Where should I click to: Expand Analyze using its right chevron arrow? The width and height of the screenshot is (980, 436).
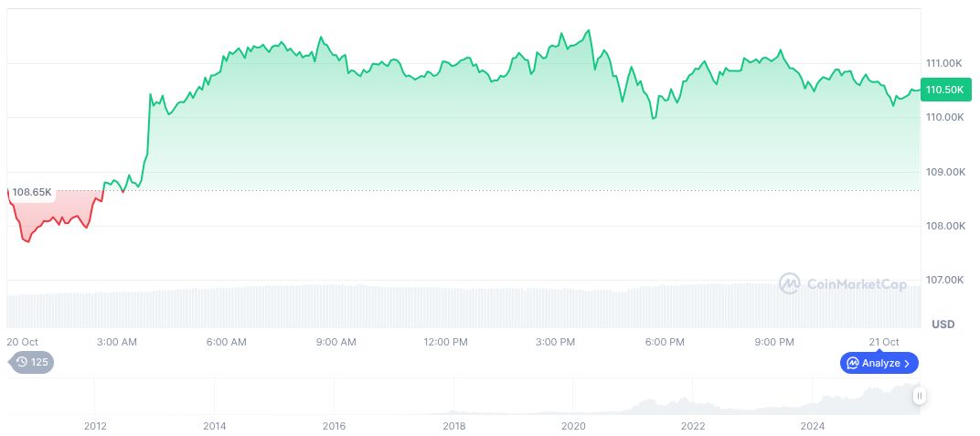point(907,363)
